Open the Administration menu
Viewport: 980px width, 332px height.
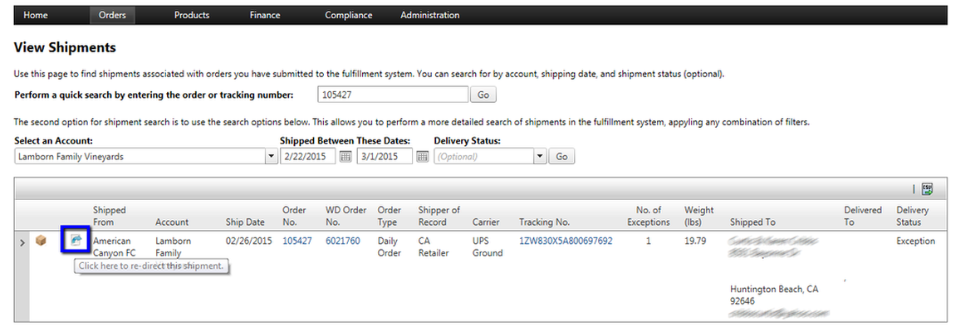(x=430, y=15)
